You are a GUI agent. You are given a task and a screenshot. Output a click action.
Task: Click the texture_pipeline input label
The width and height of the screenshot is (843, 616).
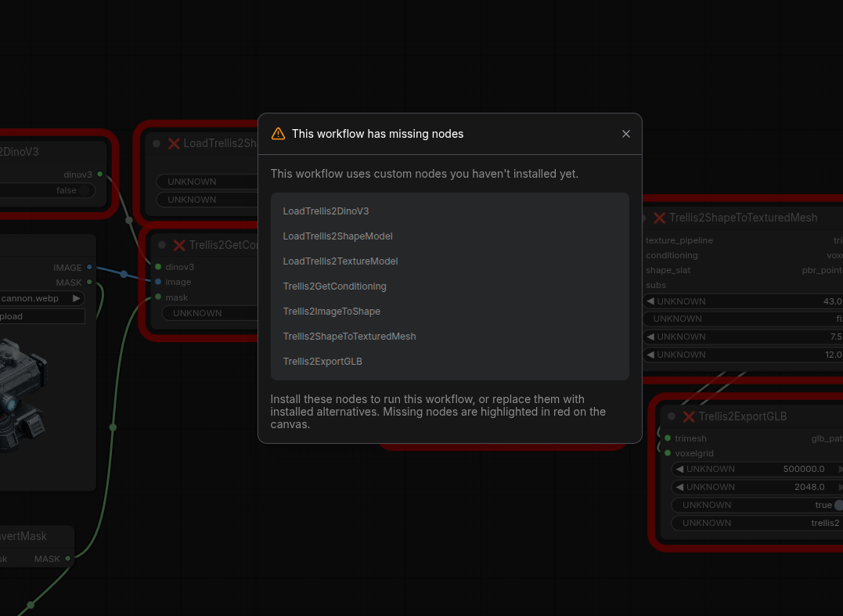click(679, 240)
